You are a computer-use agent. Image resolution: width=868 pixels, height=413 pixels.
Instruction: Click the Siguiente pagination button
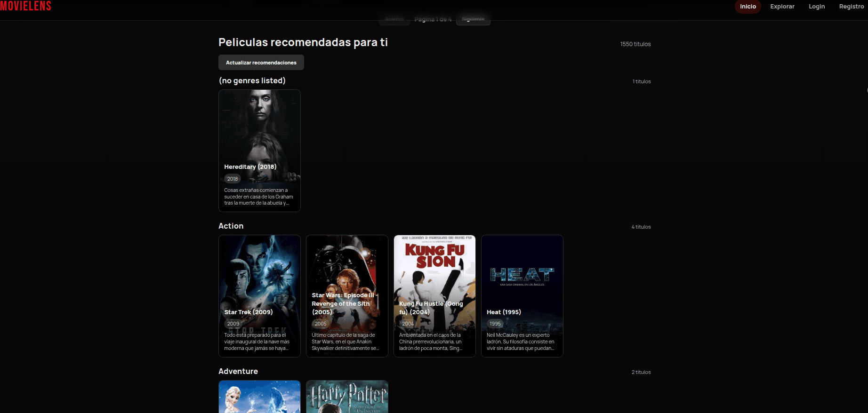click(473, 19)
